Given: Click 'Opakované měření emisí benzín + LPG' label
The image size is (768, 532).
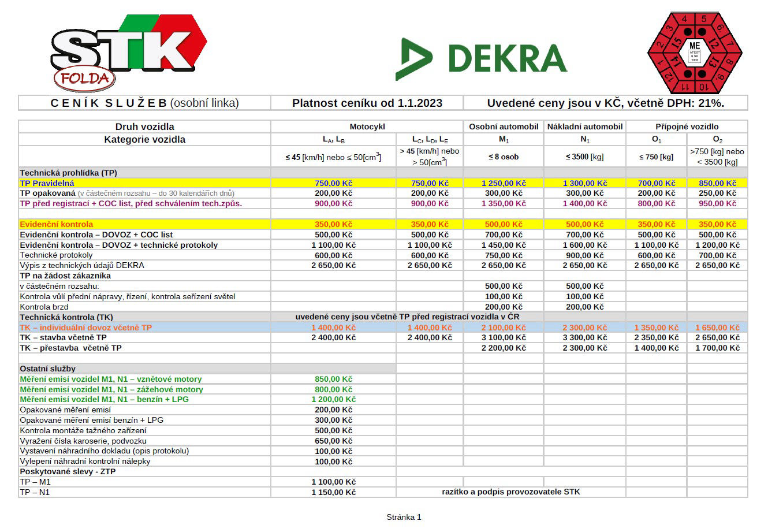Looking at the screenshot, I should tap(92, 420).
